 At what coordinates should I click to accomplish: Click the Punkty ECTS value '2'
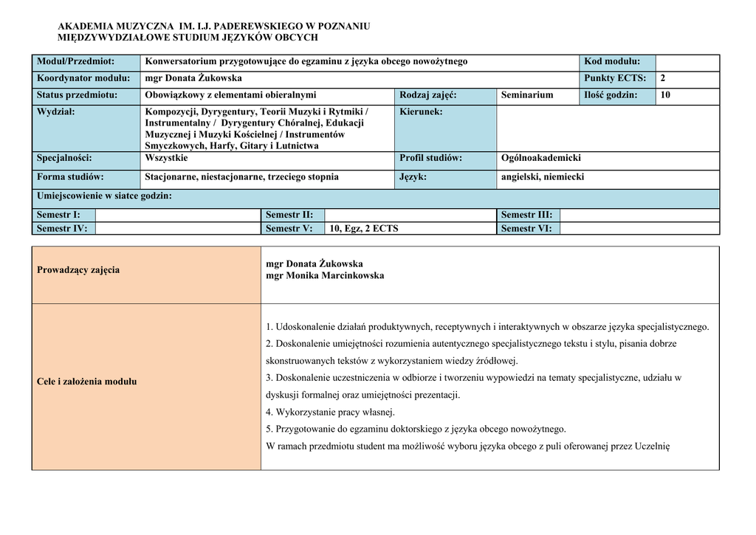(x=662, y=78)
